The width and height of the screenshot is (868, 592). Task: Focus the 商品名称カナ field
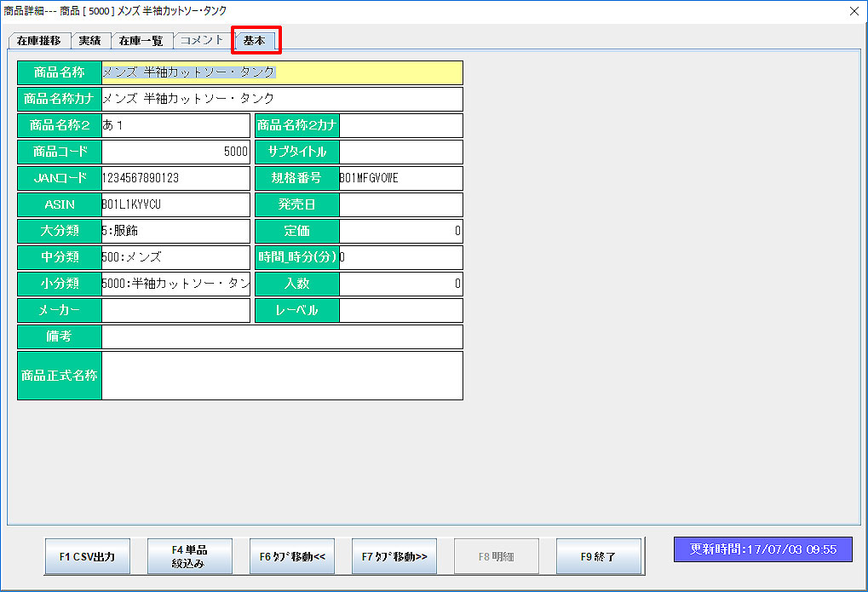(282, 99)
